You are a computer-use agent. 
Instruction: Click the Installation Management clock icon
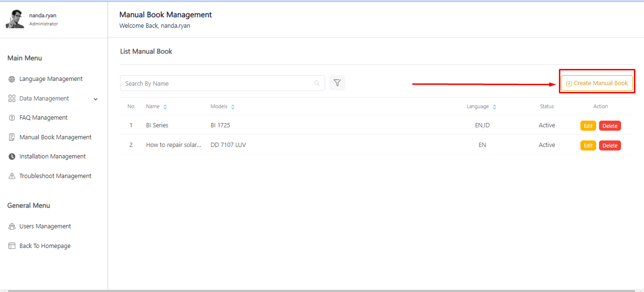(x=12, y=157)
